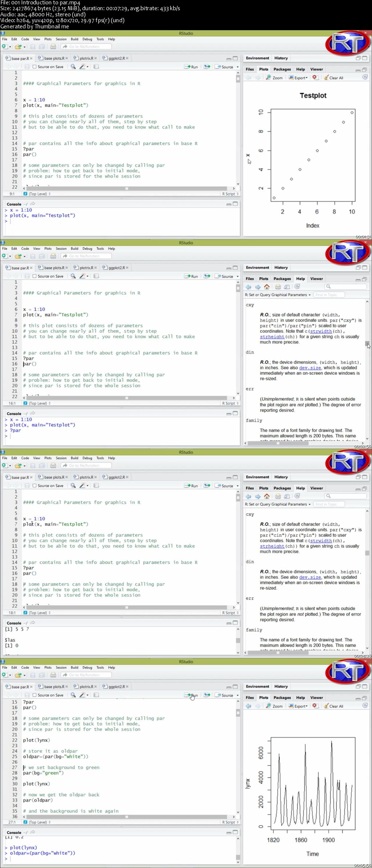372x868 pixels.
Task: Click console directory arrow in frame with $las output
Action: [x=33, y=623]
